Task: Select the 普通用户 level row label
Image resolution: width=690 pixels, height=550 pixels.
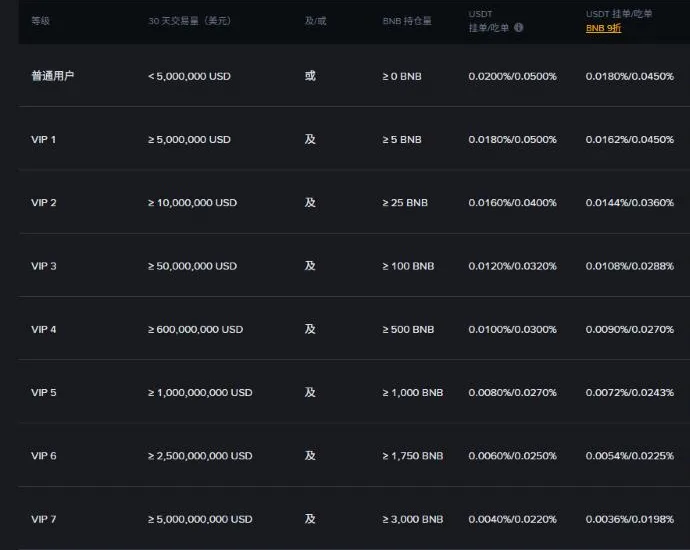Action: pos(52,76)
